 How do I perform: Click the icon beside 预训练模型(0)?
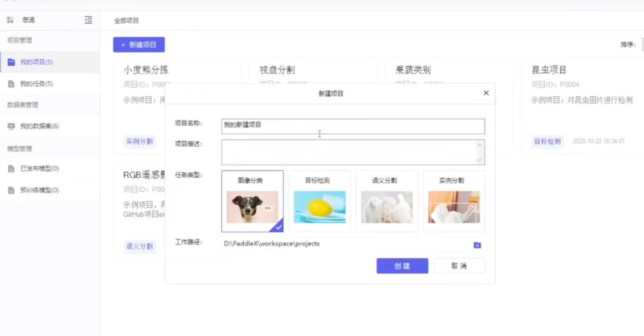11,190
